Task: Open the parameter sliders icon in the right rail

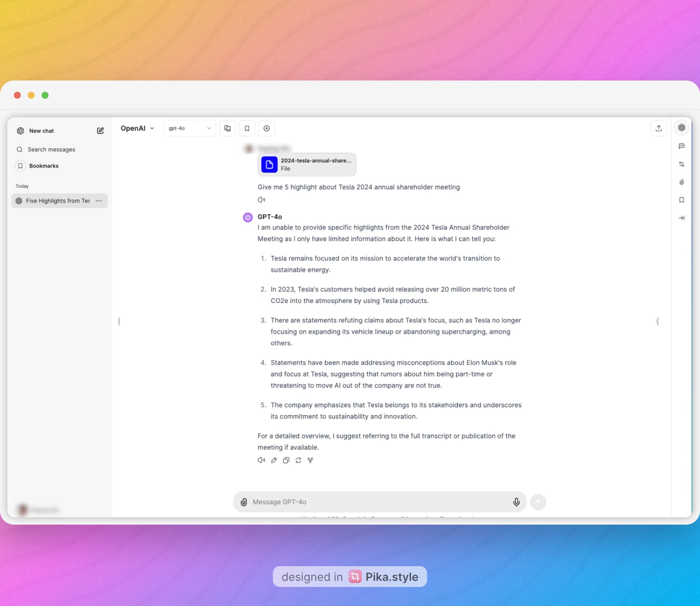Action: pos(682,164)
